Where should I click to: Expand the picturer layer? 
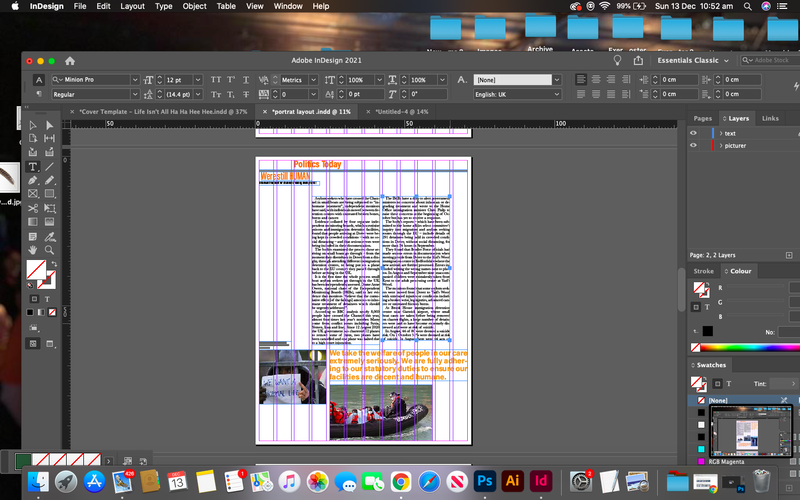(721, 145)
